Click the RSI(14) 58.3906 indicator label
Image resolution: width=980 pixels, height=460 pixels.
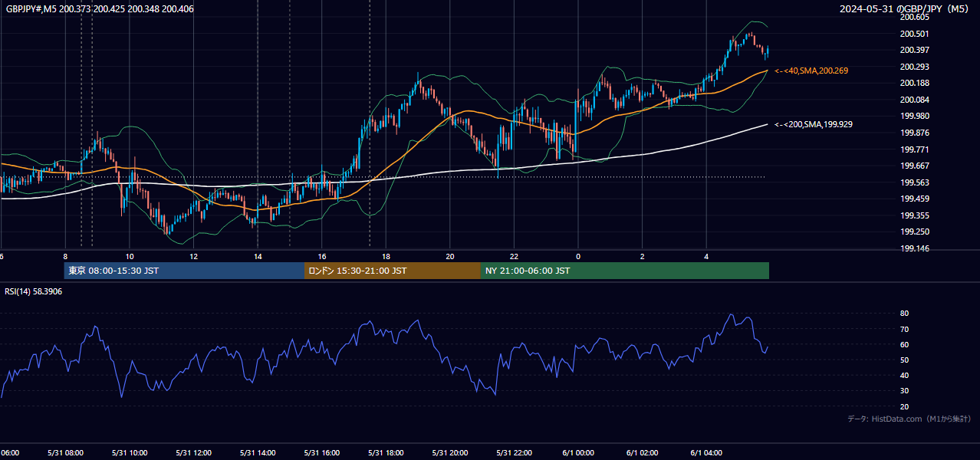(x=33, y=291)
